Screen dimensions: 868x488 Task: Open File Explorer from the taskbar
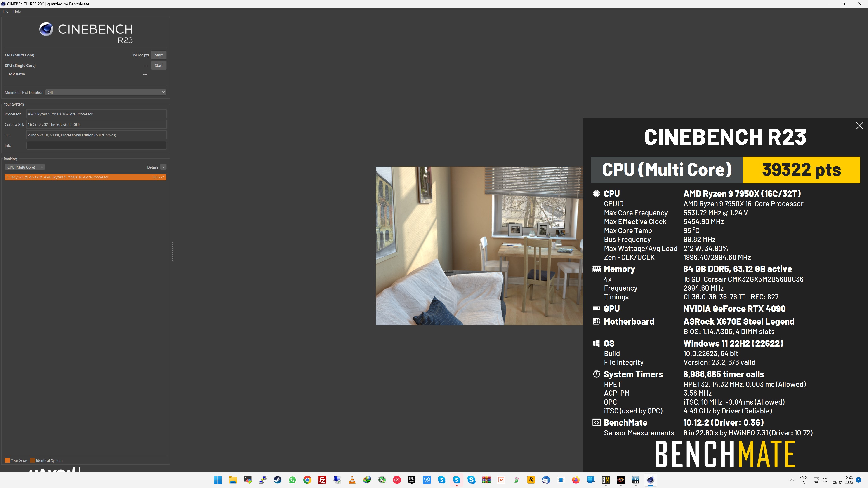click(x=233, y=480)
